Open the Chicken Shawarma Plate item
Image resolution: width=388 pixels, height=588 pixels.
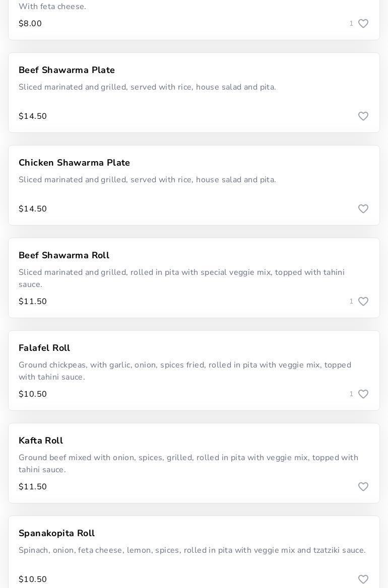pyautogui.click(x=74, y=163)
